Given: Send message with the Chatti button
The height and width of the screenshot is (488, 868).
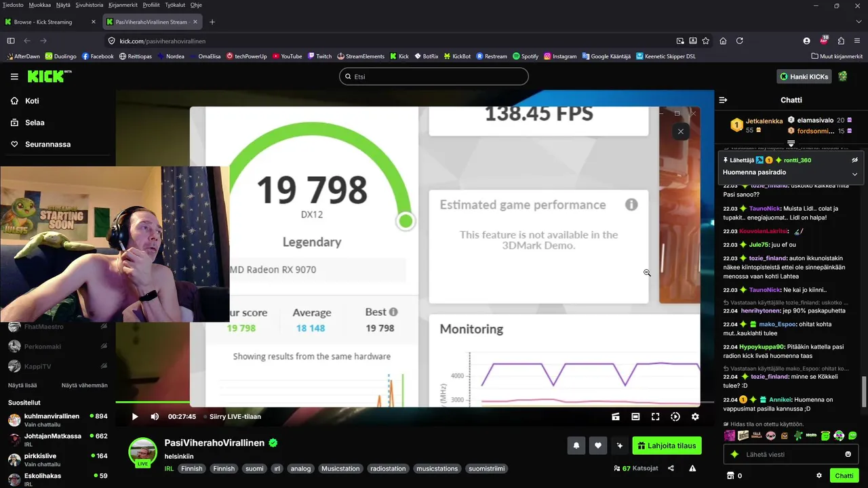Looking at the screenshot, I should (x=844, y=476).
